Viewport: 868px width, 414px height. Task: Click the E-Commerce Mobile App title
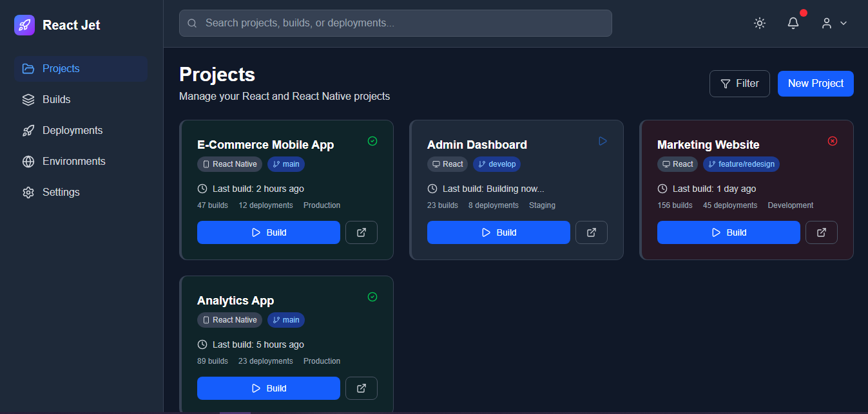coord(265,145)
